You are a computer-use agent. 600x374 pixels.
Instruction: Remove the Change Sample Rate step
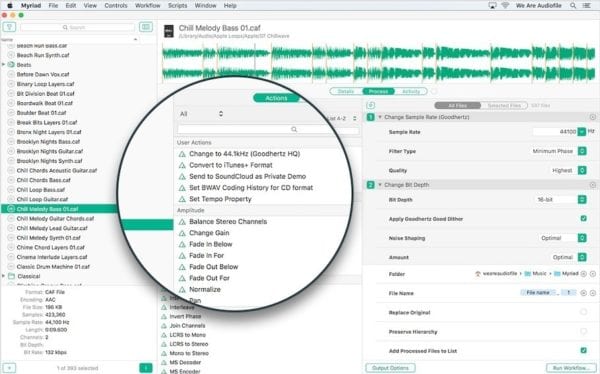pos(593,117)
